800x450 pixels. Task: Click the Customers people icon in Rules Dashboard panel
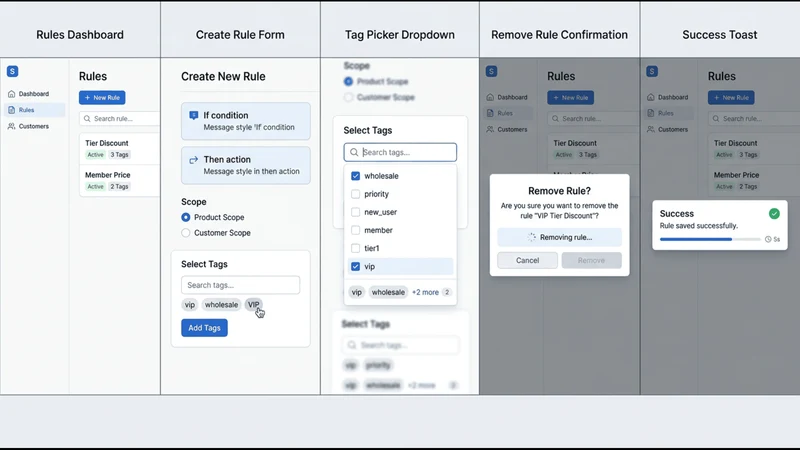tap(11, 126)
